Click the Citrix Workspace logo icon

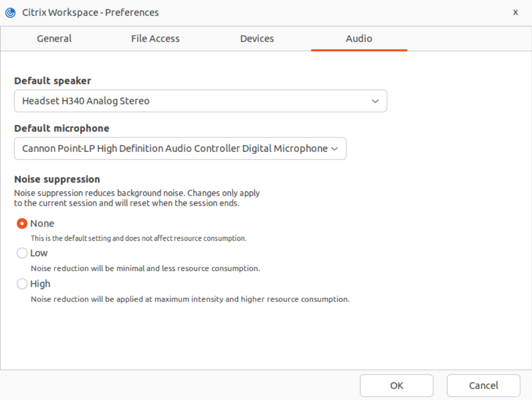point(10,12)
